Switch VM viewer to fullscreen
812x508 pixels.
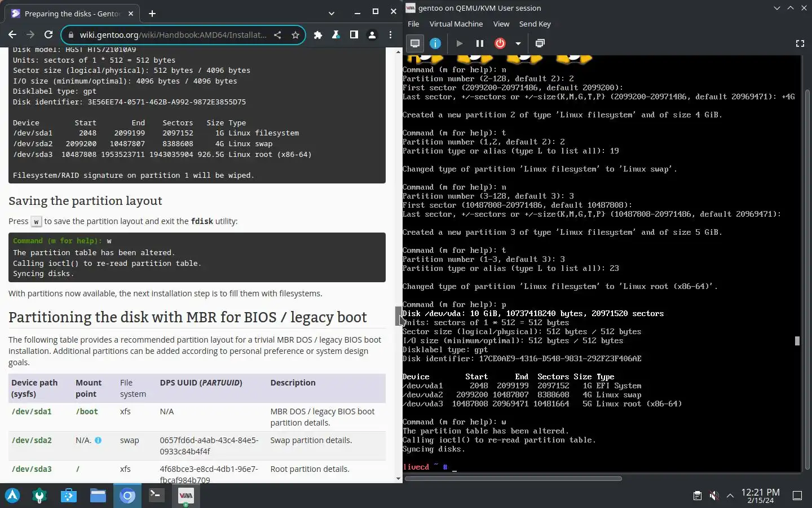[x=800, y=43]
